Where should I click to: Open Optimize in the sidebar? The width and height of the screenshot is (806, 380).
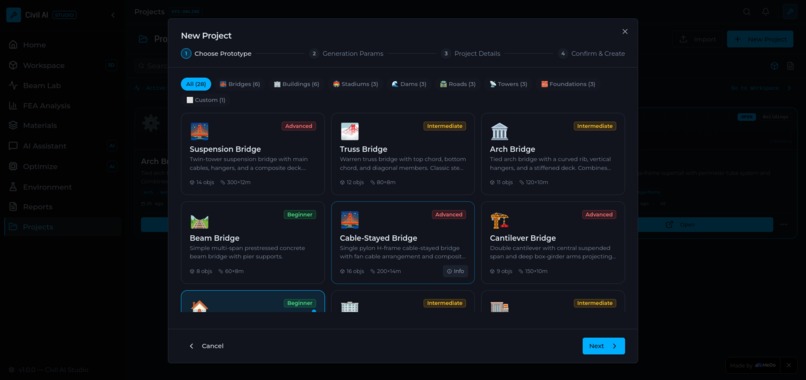[62, 167]
